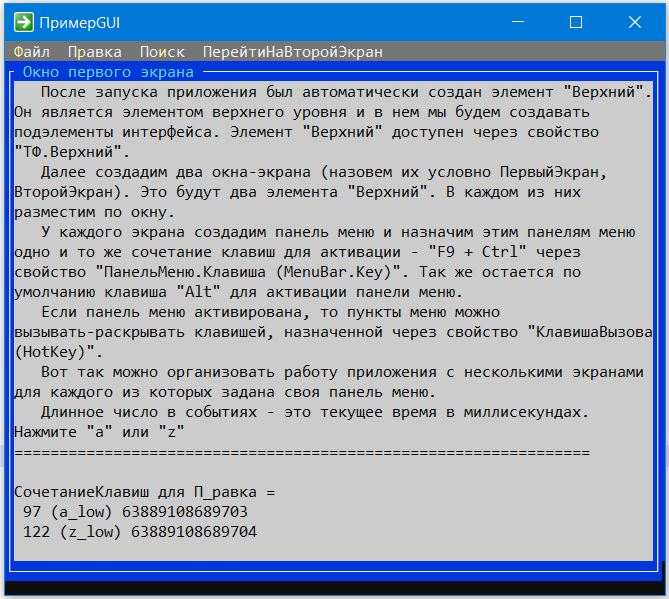Click the "97 (a_low)" event line

135,512
